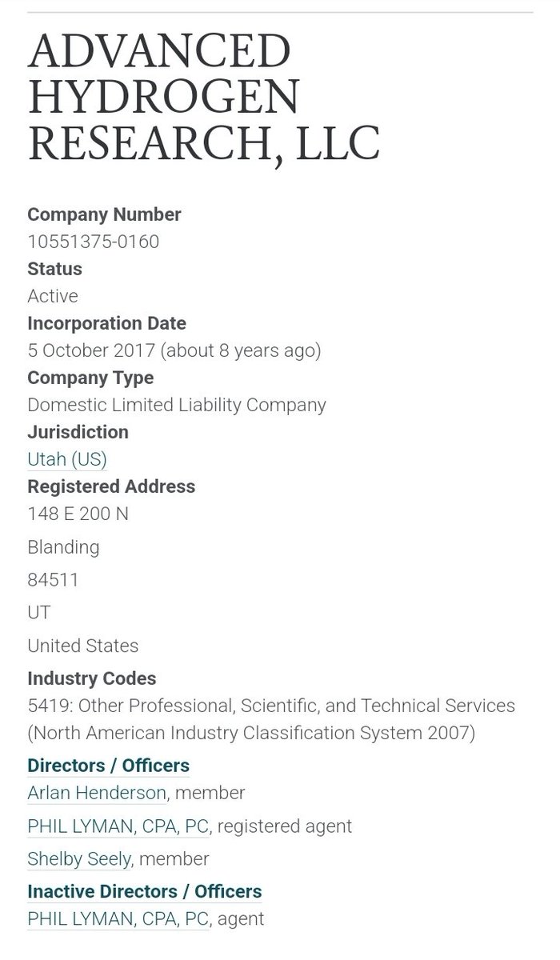Open the Directors / Officers heading link
The height and width of the screenshot is (960, 560).
(x=108, y=766)
